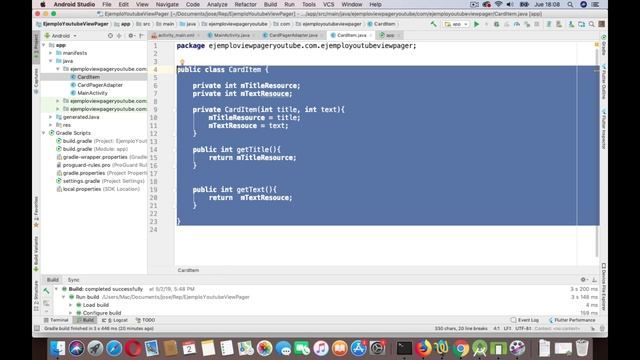Click the Search Everywhere magnifier in toolbar
The height and width of the screenshot is (360, 640).
591,24
